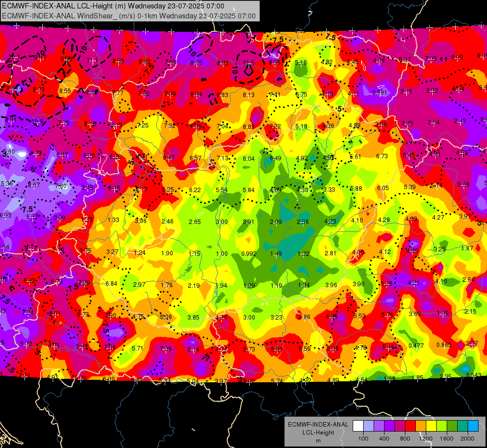Click the wind shear value 1.19
The width and height of the screenshot is (487, 448).
(276, 285)
